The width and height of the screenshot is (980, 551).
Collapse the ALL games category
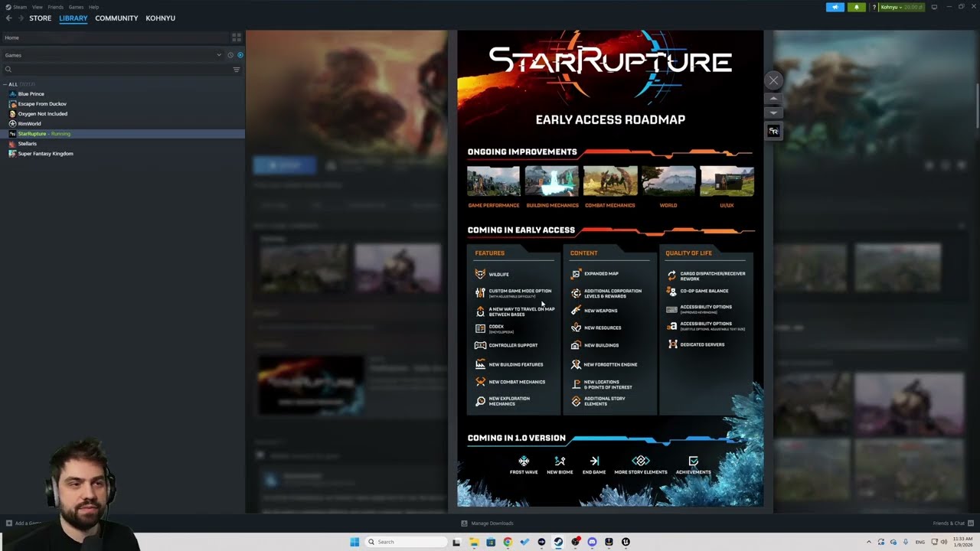[5, 84]
